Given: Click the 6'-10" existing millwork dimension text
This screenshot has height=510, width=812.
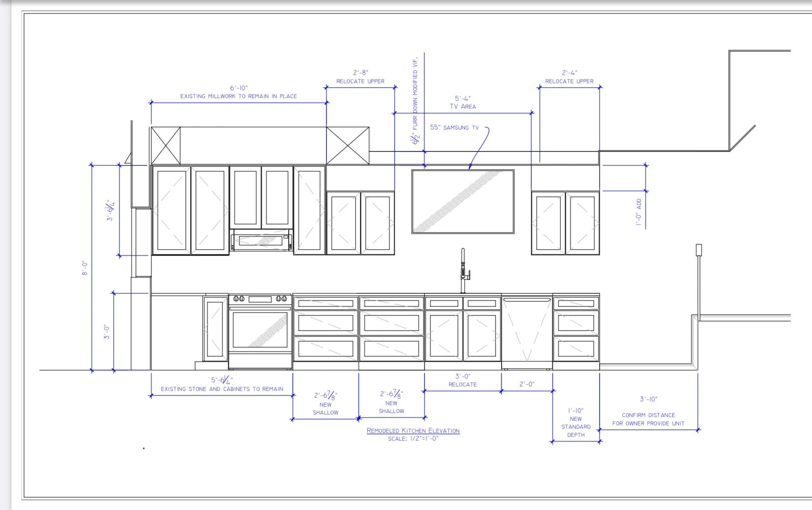Looking at the screenshot, I should point(239,88).
